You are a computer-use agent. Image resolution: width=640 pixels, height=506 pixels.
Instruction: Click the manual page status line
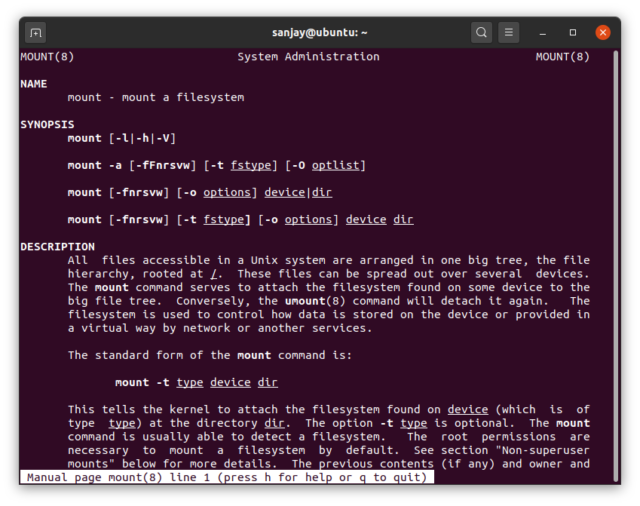pos(226,478)
